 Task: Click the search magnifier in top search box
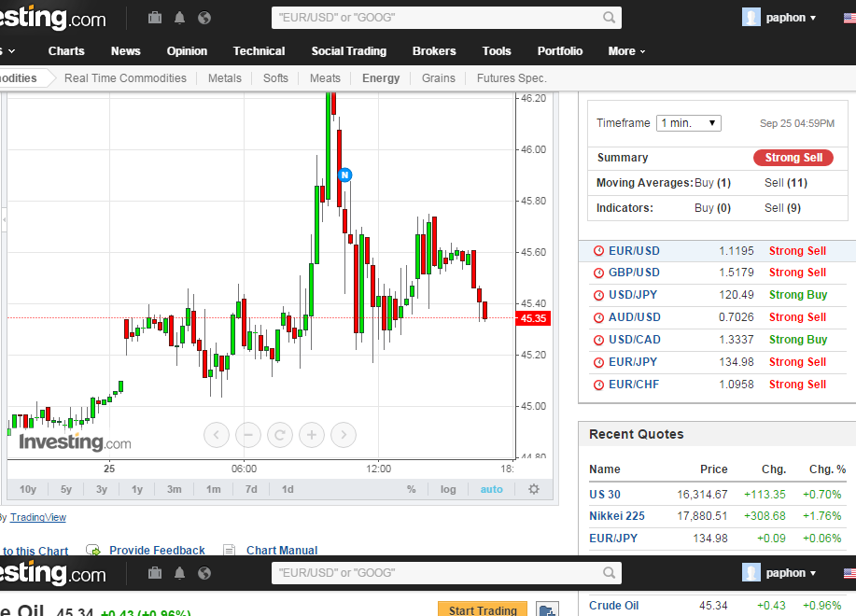pos(609,18)
